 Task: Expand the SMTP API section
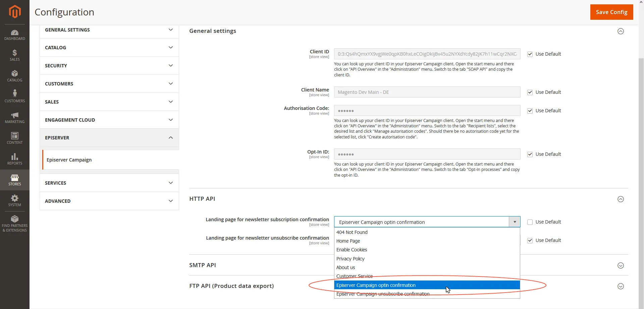pos(621,265)
